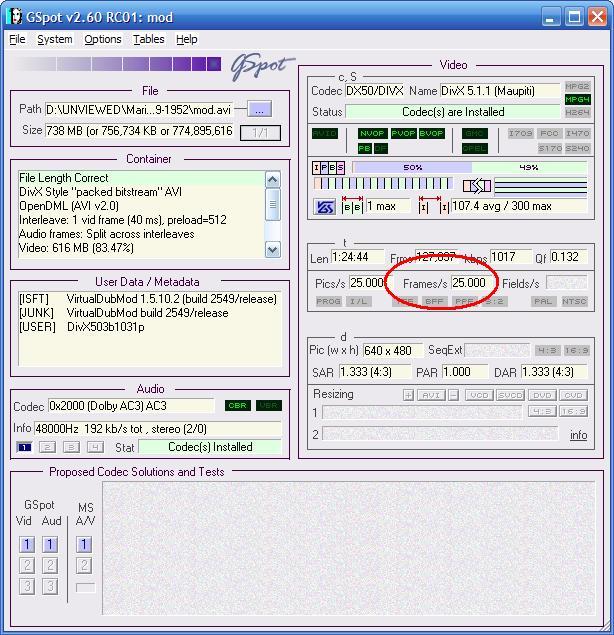Click the DVD resizing preset button
Image resolution: width=614 pixels, height=635 pixels.
tap(542, 395)
